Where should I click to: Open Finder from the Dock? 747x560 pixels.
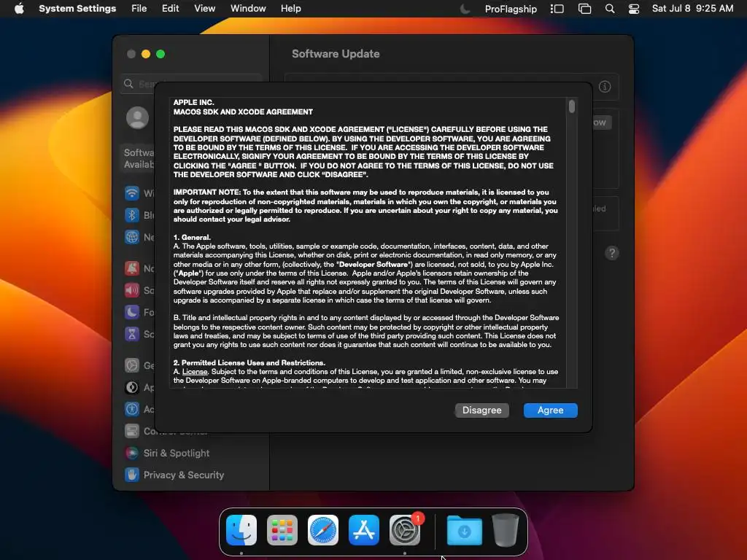241,530
